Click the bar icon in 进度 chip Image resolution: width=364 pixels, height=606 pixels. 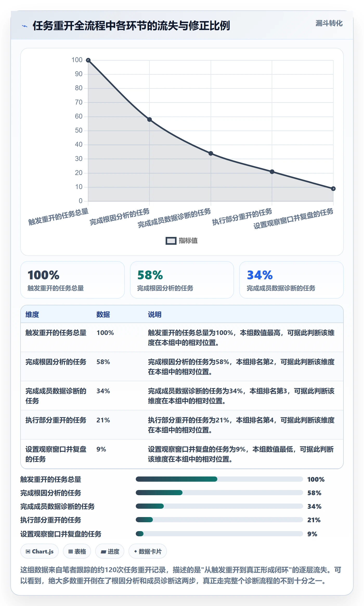click(103, 552)
